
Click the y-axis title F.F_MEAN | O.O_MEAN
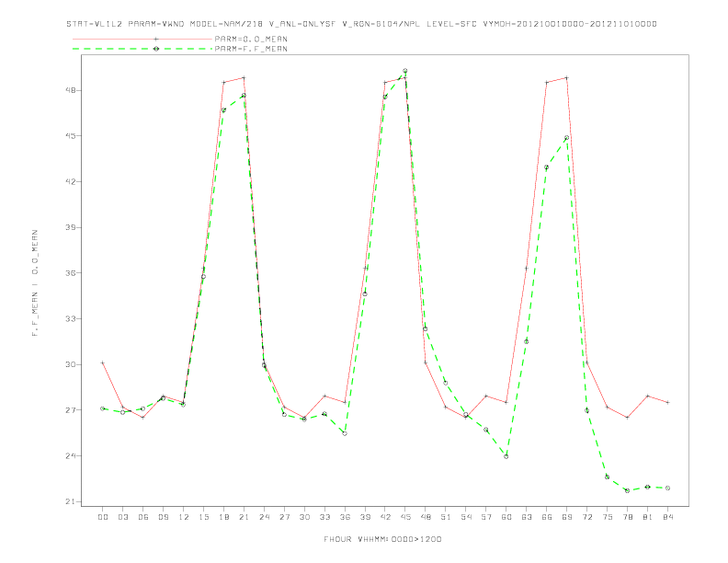pyautogui.click(x=35, y=283)
